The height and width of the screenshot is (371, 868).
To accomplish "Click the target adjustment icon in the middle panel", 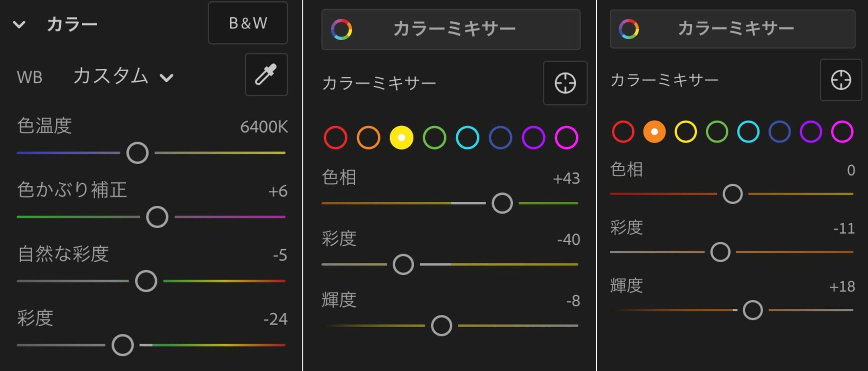I will click(x=565, y=83).
